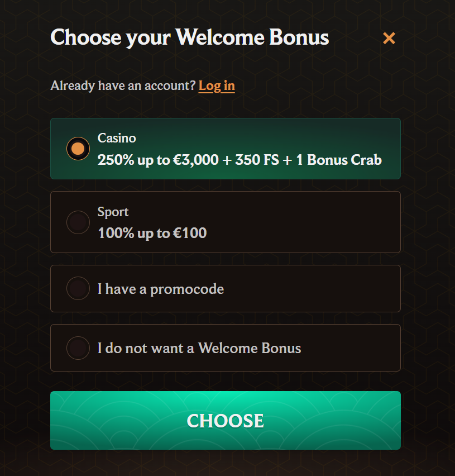Click the CHOOSE button
This screenshot has width=455, height=476.
tap(226, 421)
